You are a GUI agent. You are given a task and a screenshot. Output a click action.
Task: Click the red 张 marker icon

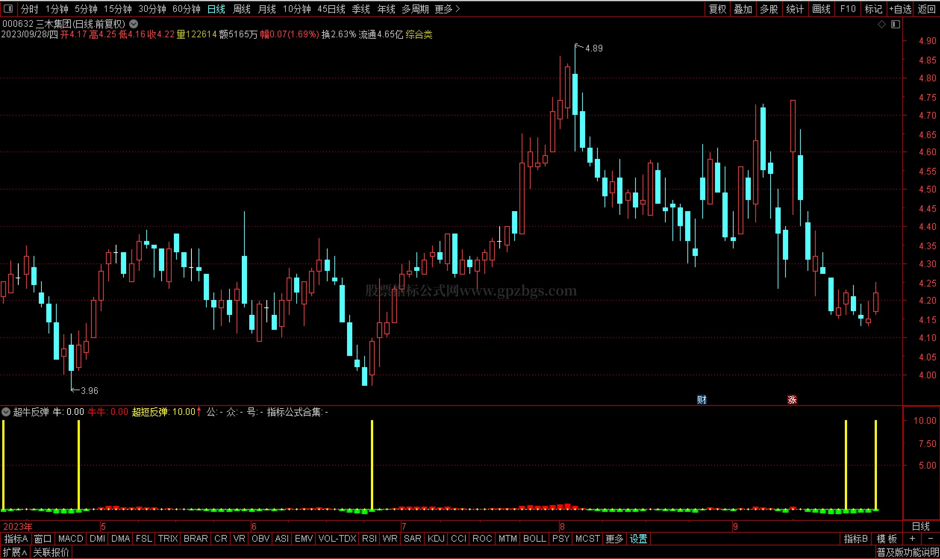point(792,400)
